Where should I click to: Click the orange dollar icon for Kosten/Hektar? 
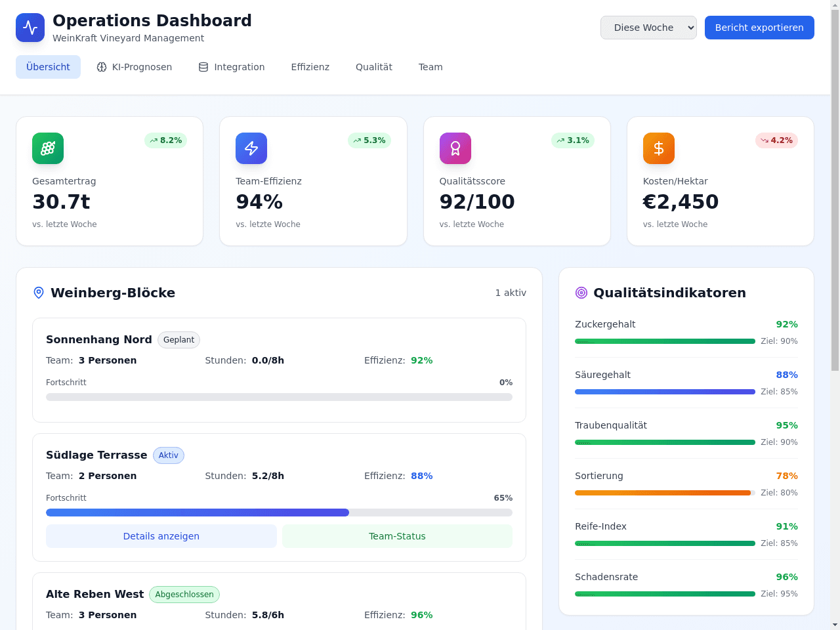659,148
